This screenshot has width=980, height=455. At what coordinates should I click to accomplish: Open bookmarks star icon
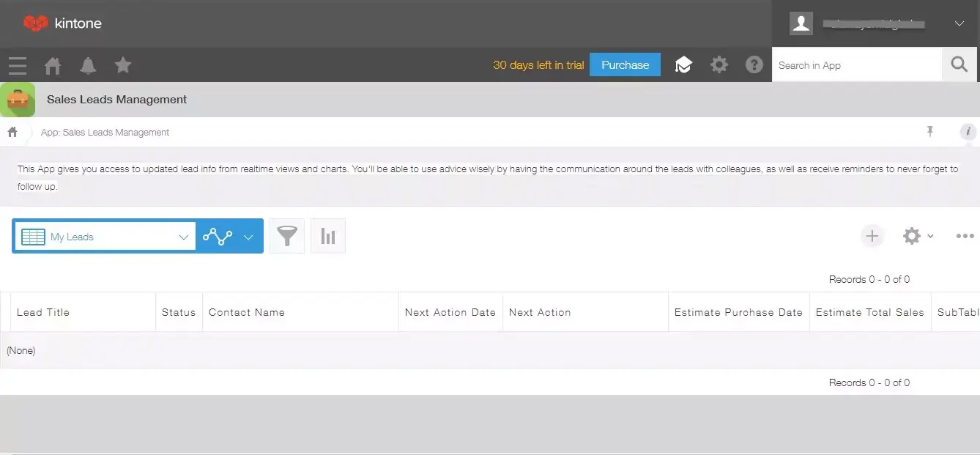[x=123, y=65]
